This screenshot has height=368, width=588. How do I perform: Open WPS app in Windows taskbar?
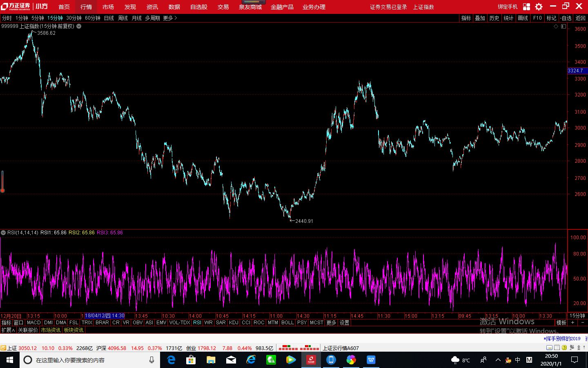pos(371,360)
